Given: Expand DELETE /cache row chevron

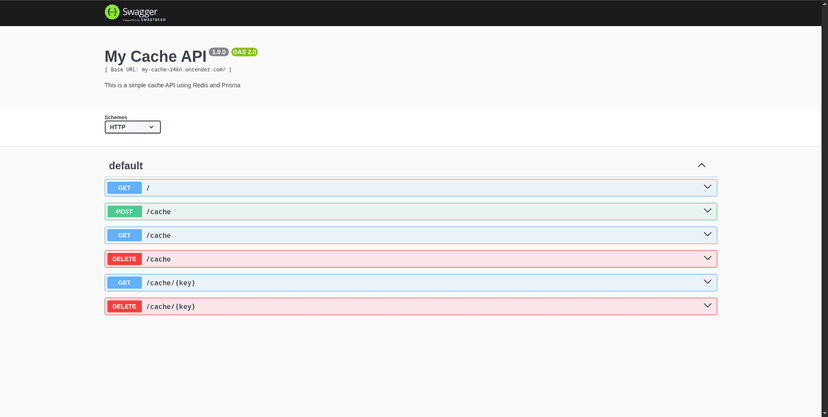Looking at the screenshot, I should 707,258.
